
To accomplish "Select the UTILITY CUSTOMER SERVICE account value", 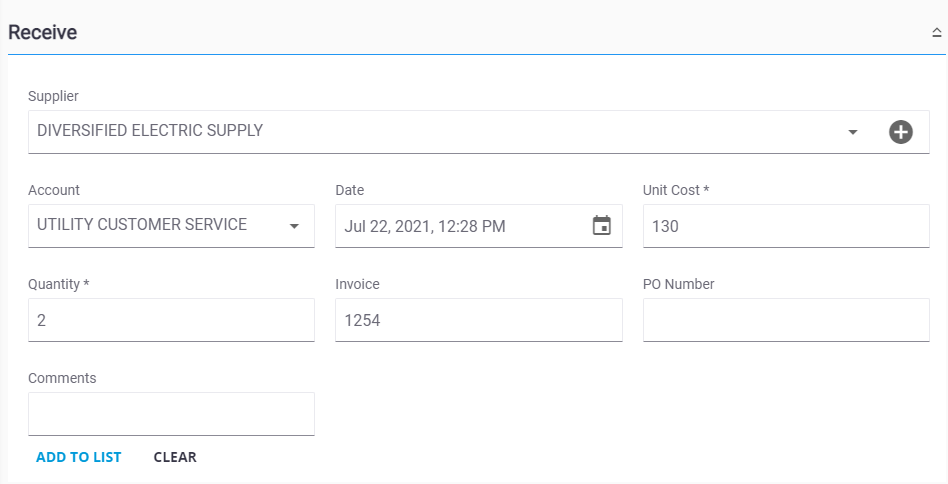I will click(x=142, y=225).
